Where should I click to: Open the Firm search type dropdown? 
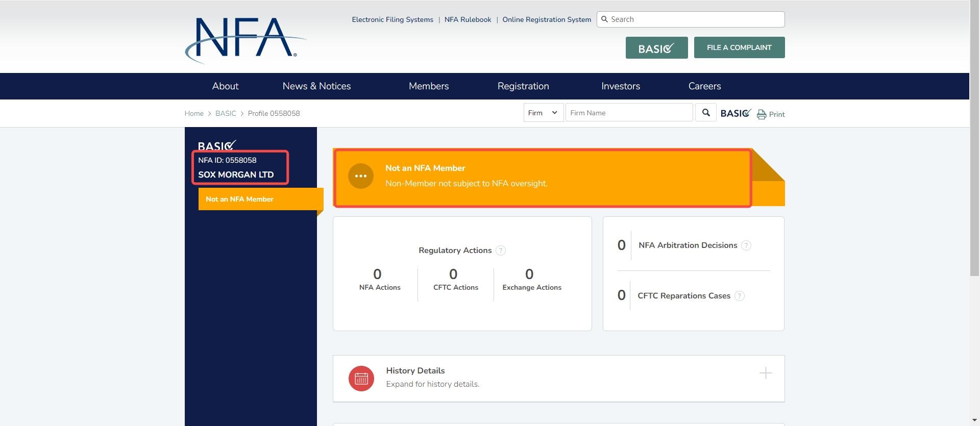544,113
